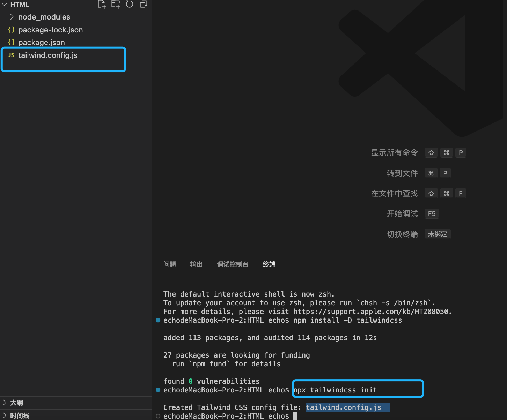Click the blue dot beside npm install command
507x420 pixels.
(158, 320)
